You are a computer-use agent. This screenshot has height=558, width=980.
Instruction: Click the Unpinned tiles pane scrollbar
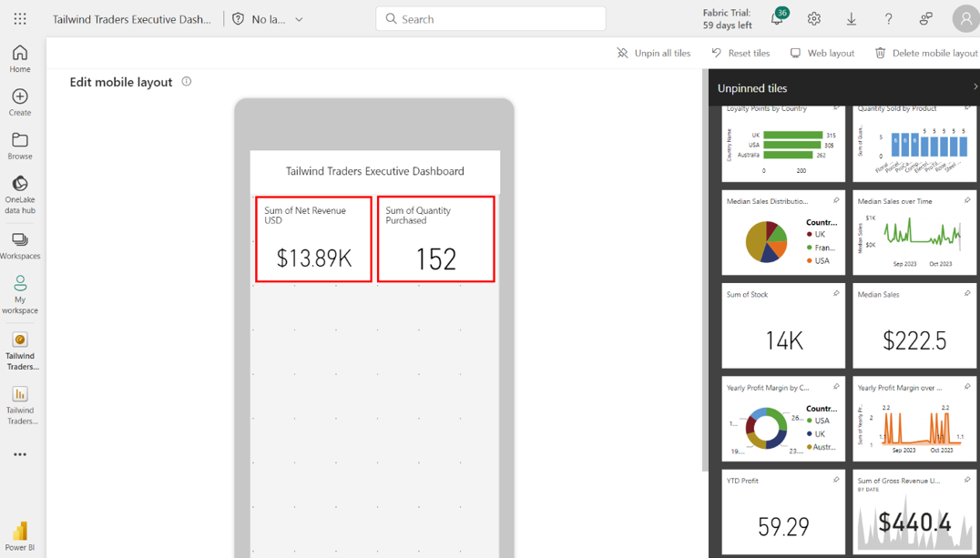pyautogui.click(x=705, y=273)
